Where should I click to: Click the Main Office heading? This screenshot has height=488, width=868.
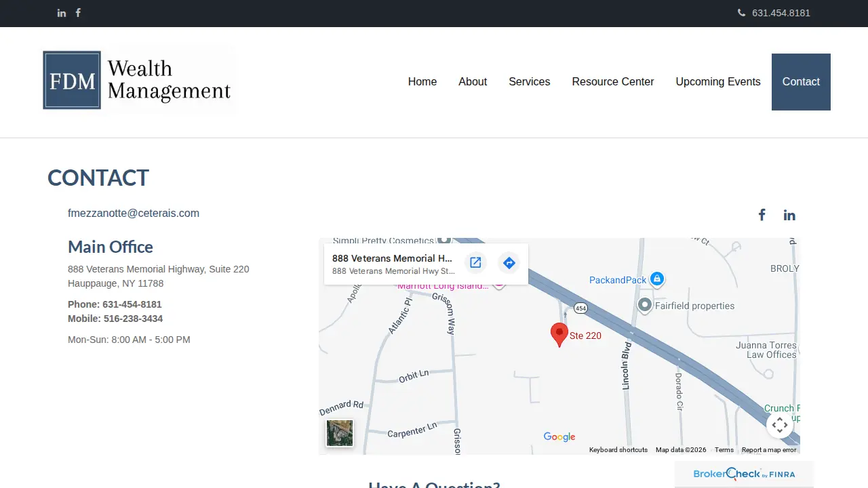click(x=111, y=247)
